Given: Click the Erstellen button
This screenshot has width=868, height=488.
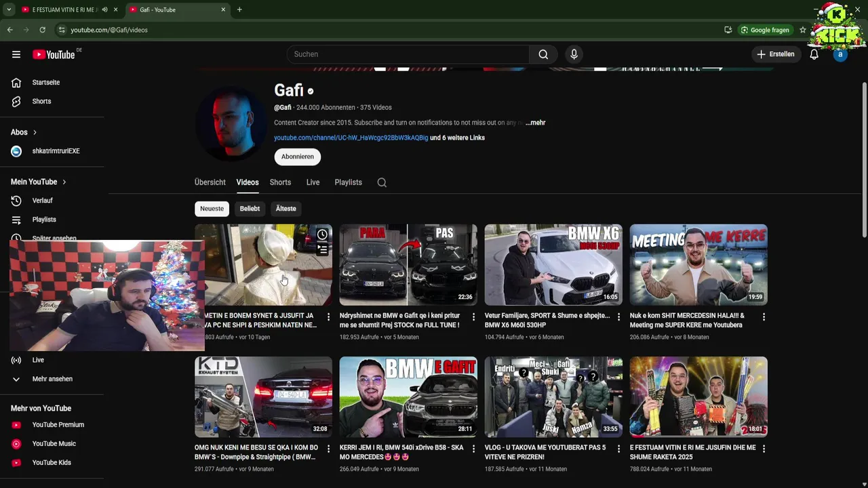Looking at the screenshot, I should [x=776, y=54].
